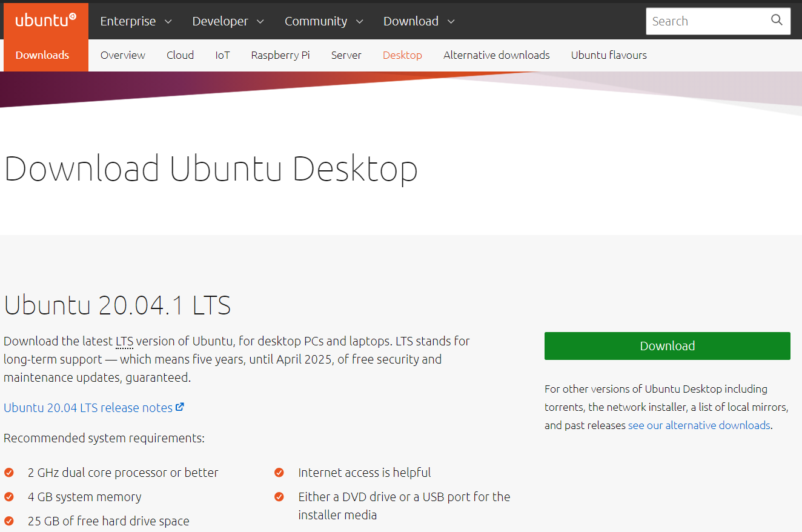Click '4 GB system memory' text
Image resolution: width=802 pixels, height=532 pixels.
tap(85, 497)
